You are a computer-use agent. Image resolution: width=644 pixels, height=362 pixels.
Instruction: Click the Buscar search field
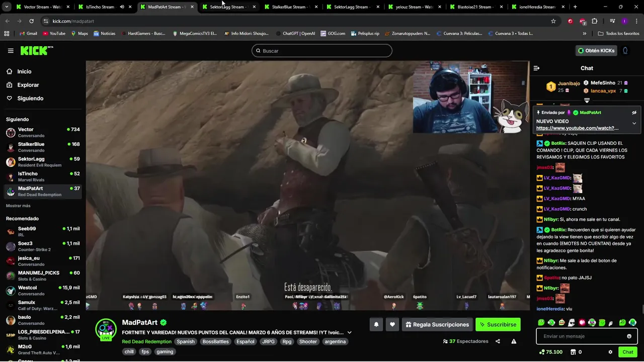coord(322,51)
